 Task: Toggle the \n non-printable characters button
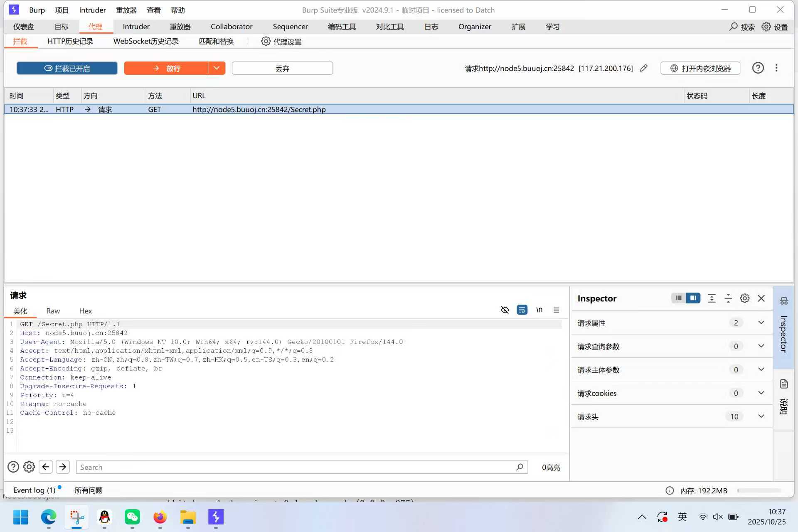click(539, 310)
